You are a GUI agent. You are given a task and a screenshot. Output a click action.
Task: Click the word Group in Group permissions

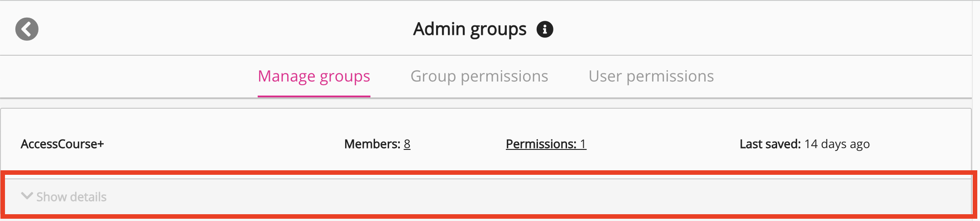point(433,76)
